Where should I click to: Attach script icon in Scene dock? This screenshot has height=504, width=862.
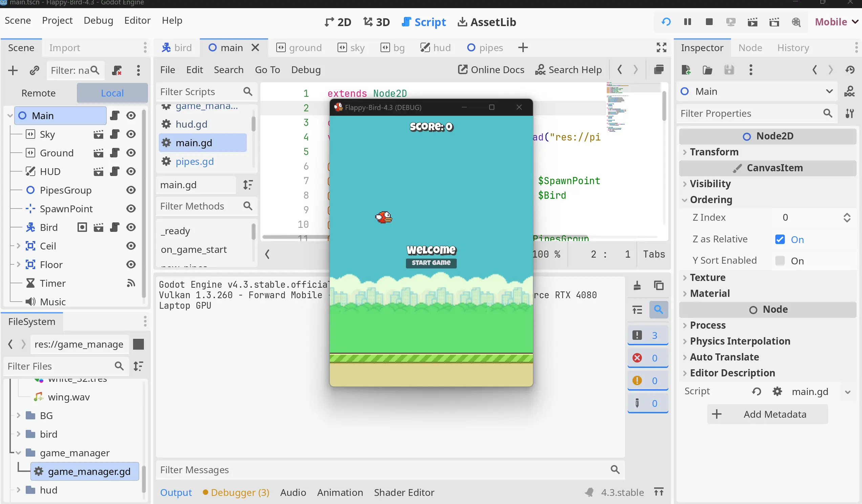coord(117,70)
